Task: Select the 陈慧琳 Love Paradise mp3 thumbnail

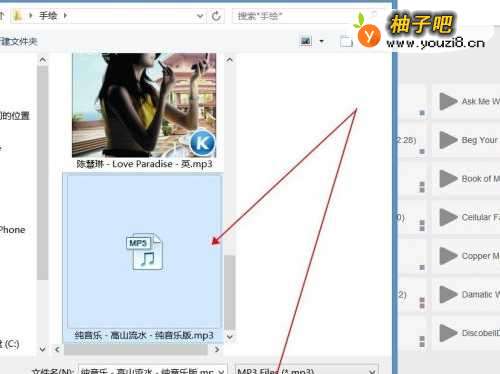Action: click(x=144, y=111)
